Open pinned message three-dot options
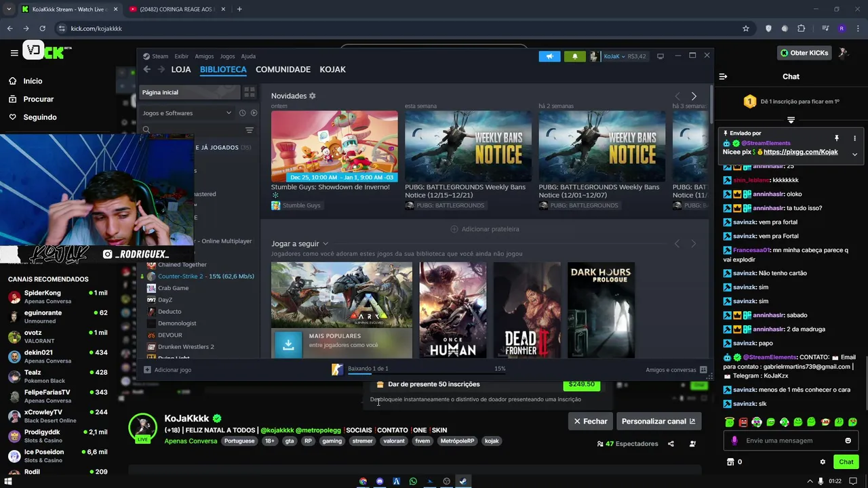Image resolution: width=868 pixels, height=488 pixels. pos(854,138)
